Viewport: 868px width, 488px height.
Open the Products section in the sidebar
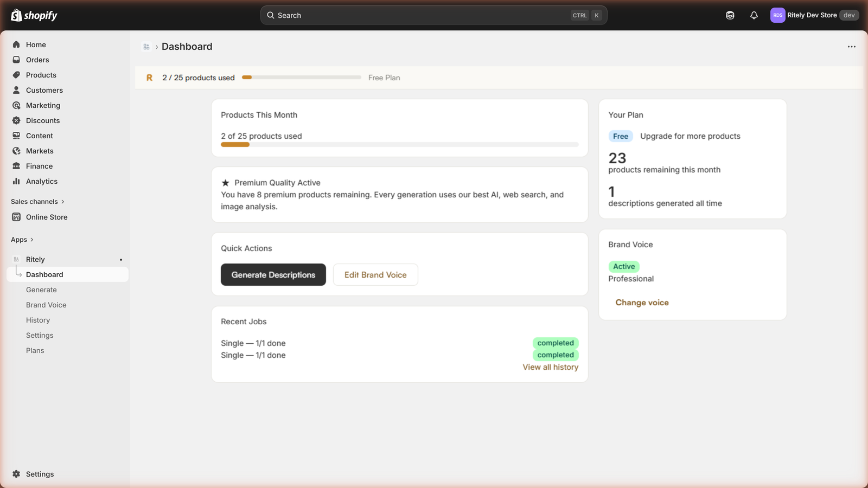(41, 75)
